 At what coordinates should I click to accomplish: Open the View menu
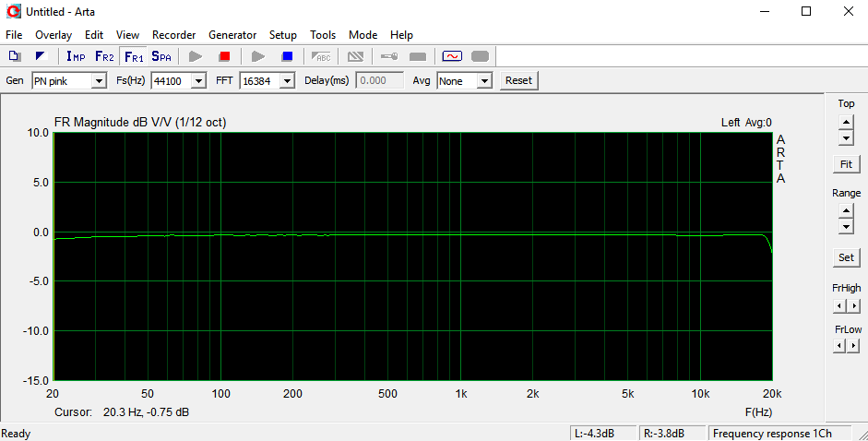(x=127, y=35)
